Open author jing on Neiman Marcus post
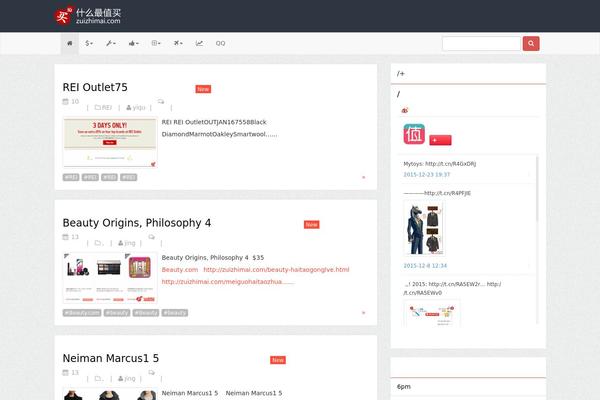This screenshot has height=400, width=600. pos(127,379)
